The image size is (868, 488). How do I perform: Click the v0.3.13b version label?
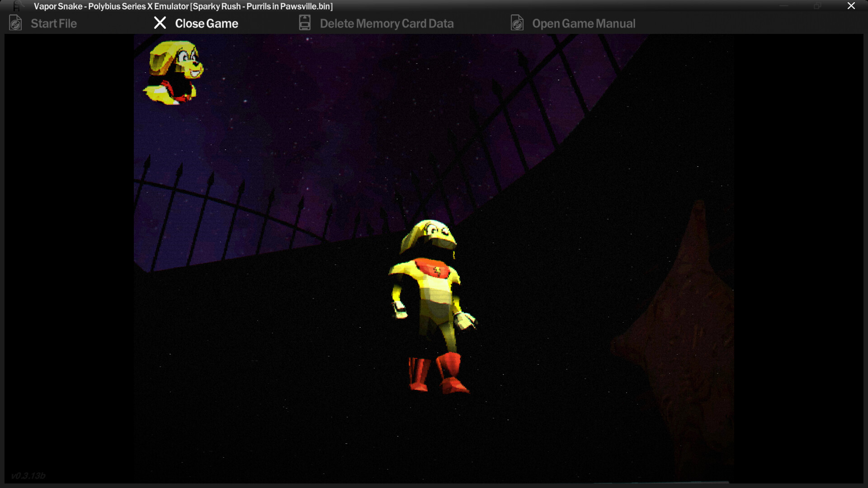pyautogui.click(x=28, y=475)
